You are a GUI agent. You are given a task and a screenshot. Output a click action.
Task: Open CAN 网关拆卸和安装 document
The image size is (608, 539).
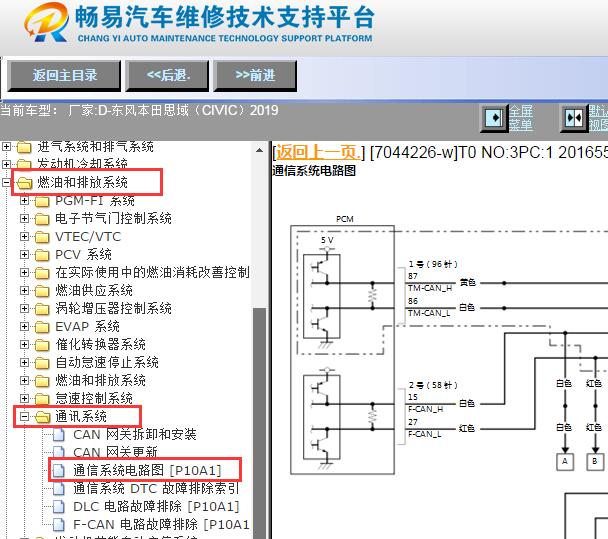point(135,434)
